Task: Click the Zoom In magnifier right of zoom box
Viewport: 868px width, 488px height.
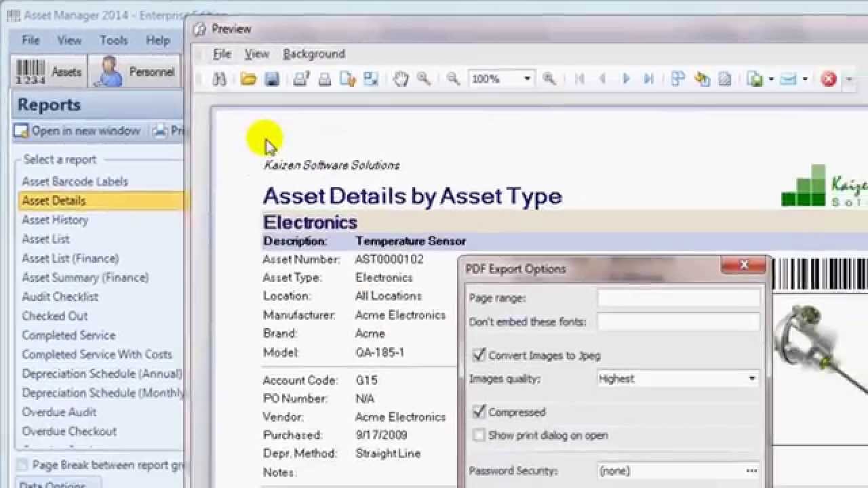Action: [549, 79]
